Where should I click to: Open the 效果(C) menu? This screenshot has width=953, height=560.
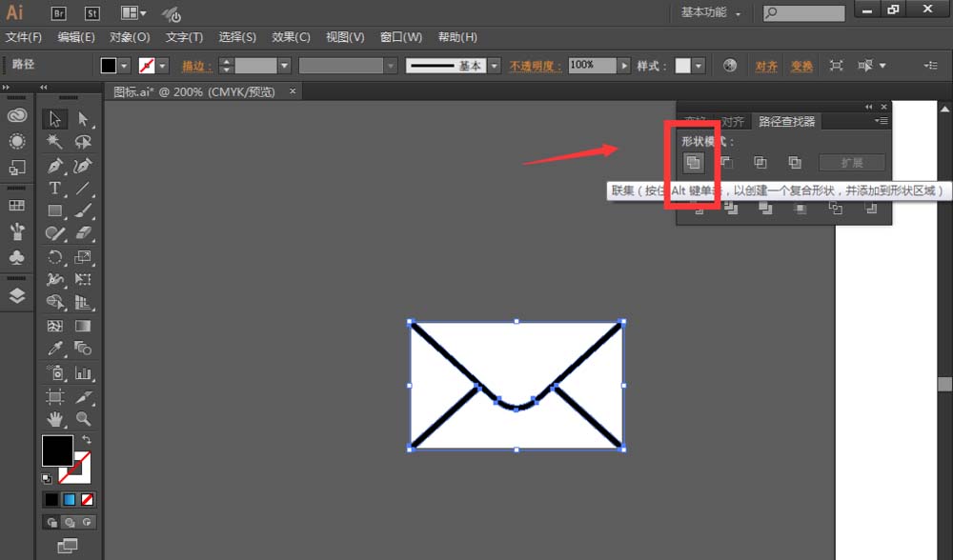(x=291, y=37)
